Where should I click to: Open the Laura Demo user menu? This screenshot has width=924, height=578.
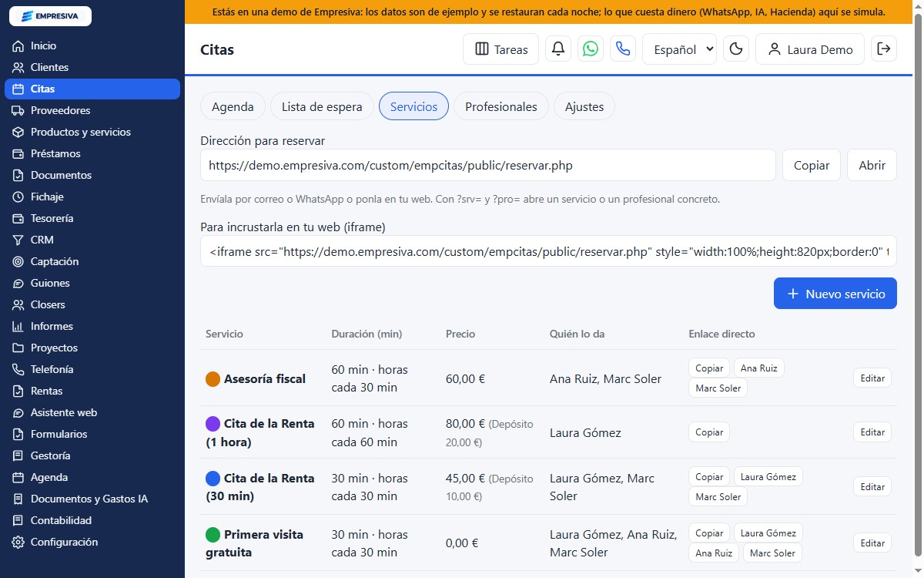[x=810, y=49]
